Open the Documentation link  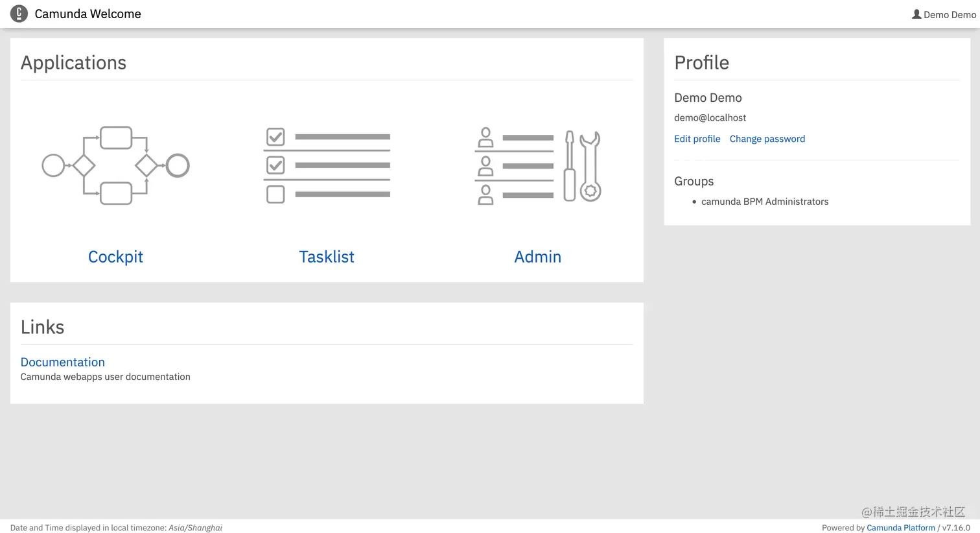[x=63, y=362]
